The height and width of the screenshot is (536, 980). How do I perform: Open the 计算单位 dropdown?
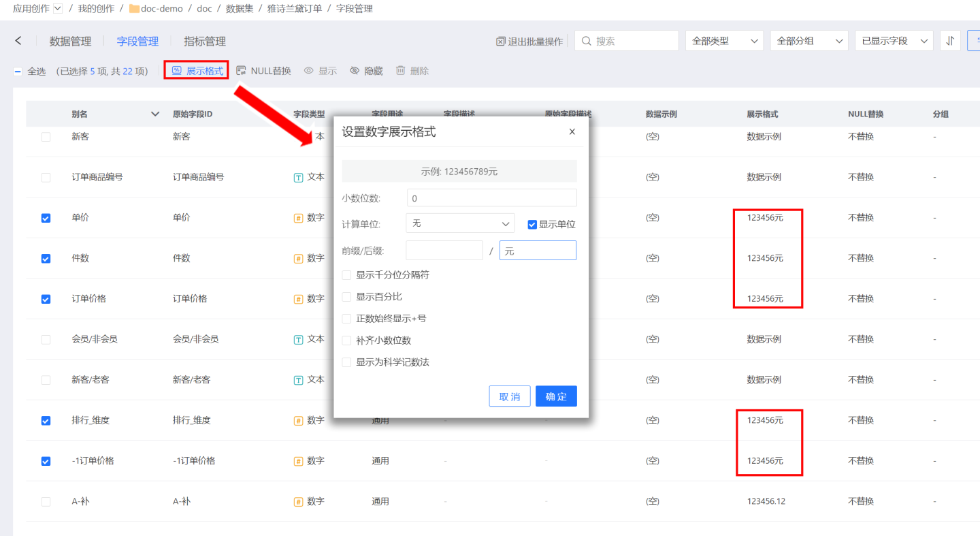click(460, 223)
